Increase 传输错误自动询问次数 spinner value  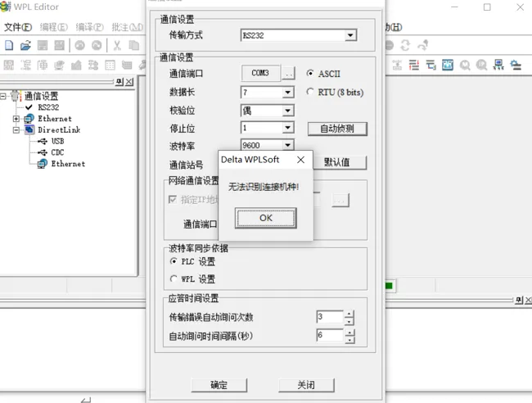[349, 314]
